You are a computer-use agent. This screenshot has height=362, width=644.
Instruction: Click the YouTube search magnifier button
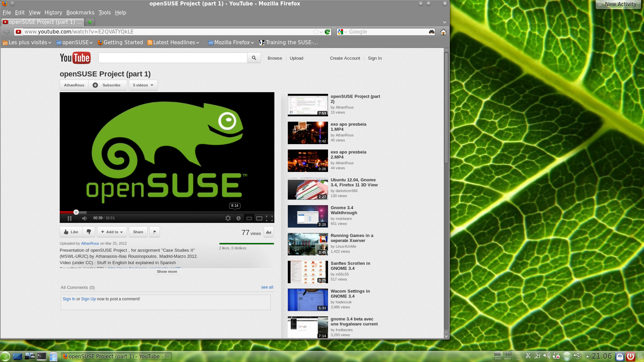click(x=254, y=58)
